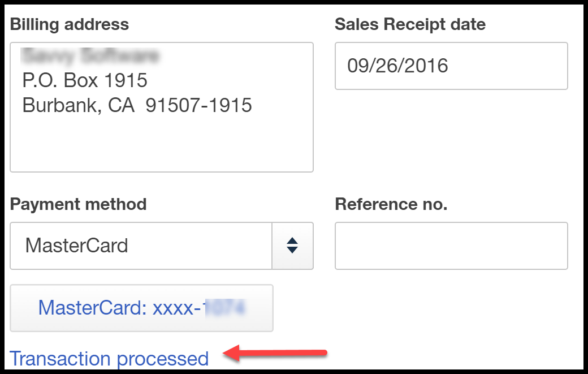The width and height of the screenshot is (588, 374).
Task: Click the Sales Receipt date field
Action: [451, 66]
